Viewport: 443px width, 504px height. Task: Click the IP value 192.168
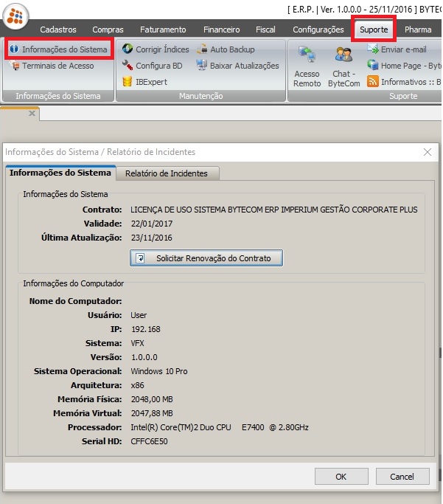[x=146, y=329]
